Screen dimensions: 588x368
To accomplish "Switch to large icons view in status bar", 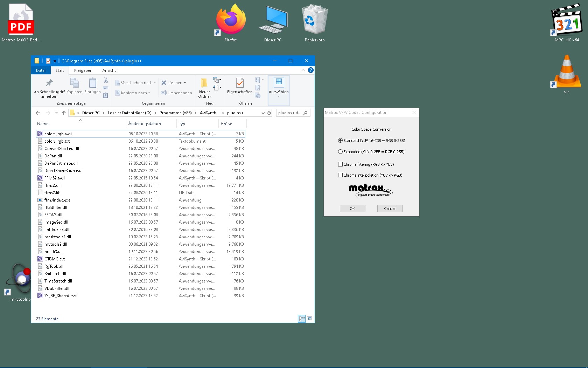I will 309,319.
